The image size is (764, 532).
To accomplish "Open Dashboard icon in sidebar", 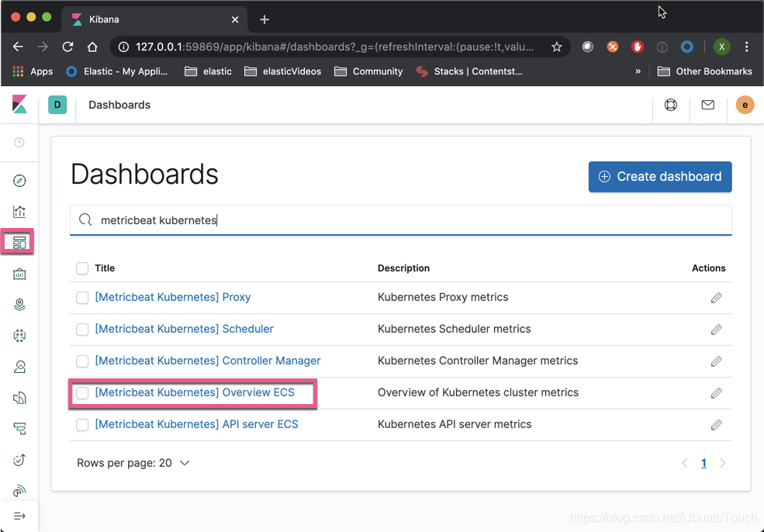I will 19,242.
